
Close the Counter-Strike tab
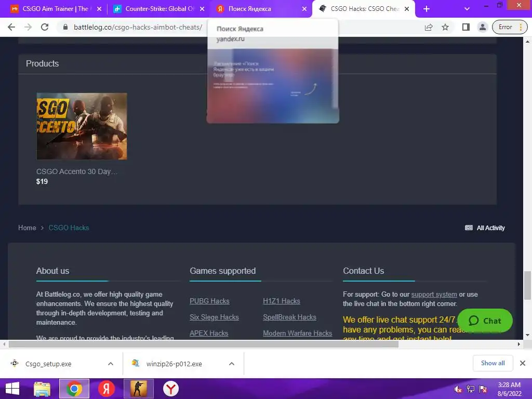[x=202, y=9]
